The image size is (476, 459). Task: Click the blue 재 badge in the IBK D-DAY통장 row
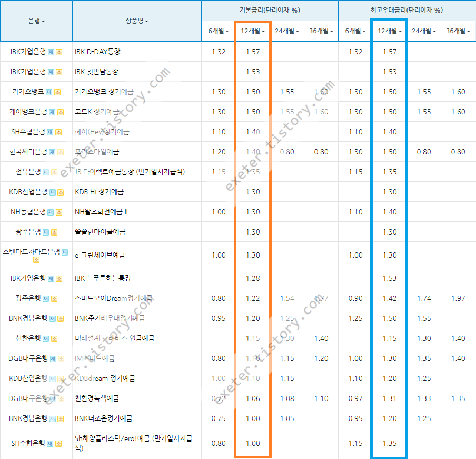click(x=51, y=52)
